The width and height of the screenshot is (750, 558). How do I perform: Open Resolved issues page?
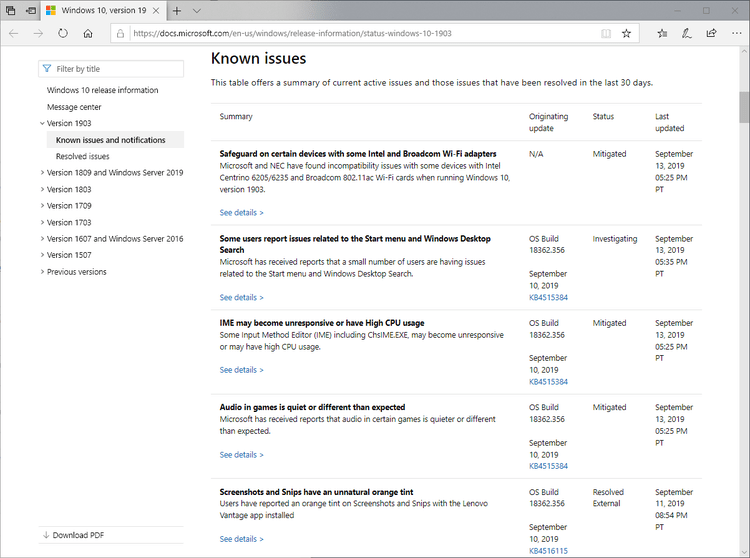pos(82,156)
